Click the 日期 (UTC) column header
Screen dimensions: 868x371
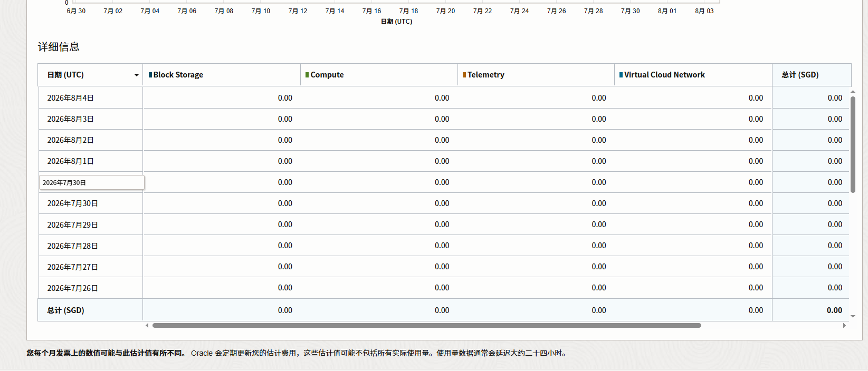point(90,75)
